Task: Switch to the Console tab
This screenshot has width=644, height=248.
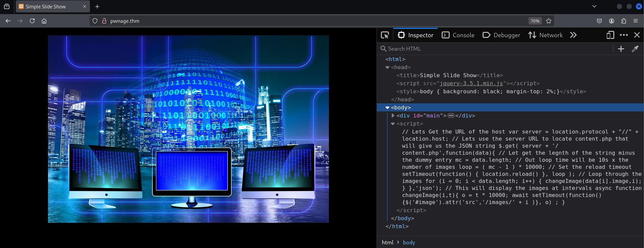Action: tap(458, 35)
